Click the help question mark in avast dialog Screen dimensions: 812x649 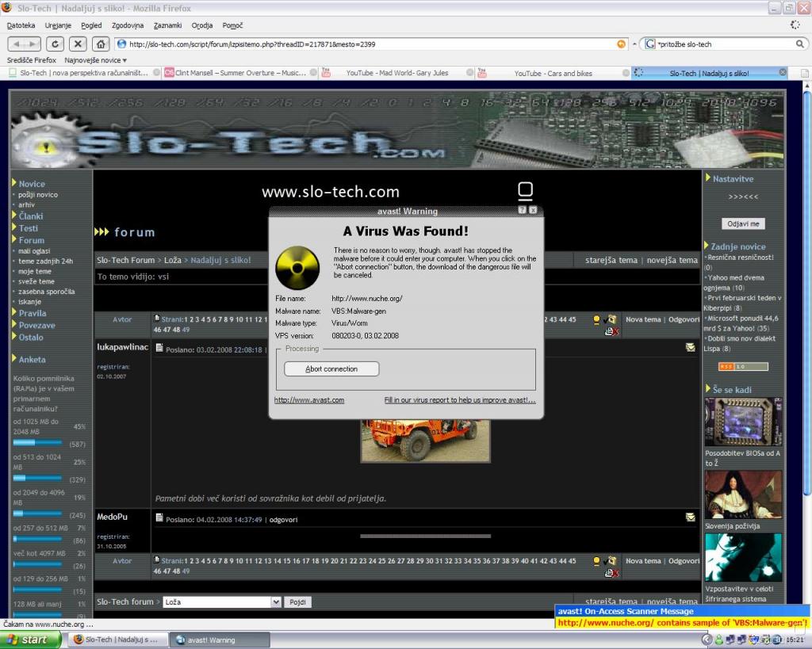pyautogui.click(x=522, y=210)
